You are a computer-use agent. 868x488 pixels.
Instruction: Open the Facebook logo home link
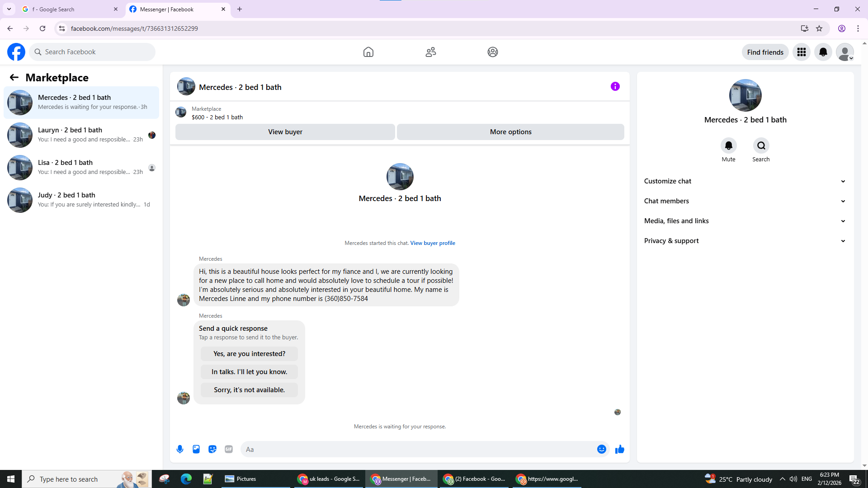click(x=16, y=52)
